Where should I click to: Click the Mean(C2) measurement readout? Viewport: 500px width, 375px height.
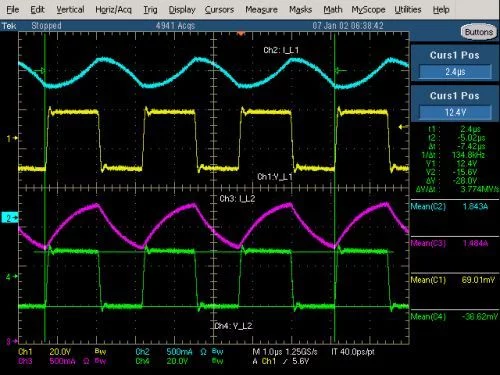click(454, 207)
